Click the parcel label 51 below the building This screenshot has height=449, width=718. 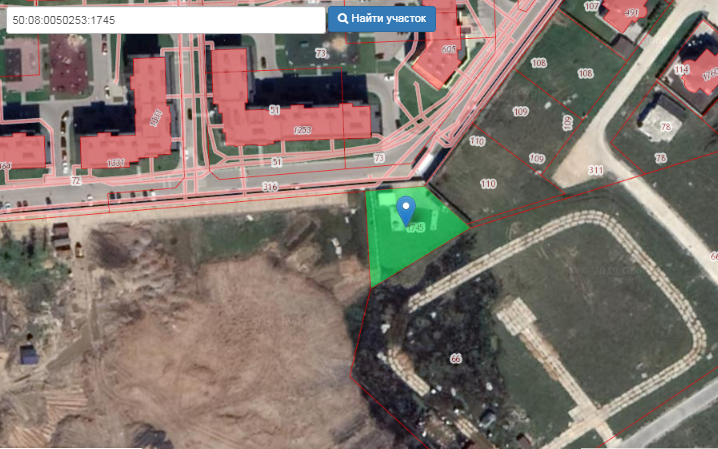276,162
